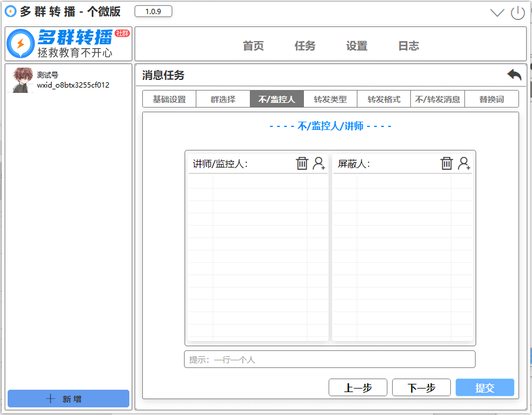Switch to the 转发格式 tab
Image resolution: width=532 pixels, height=415 pixels.
pos(384,99)
